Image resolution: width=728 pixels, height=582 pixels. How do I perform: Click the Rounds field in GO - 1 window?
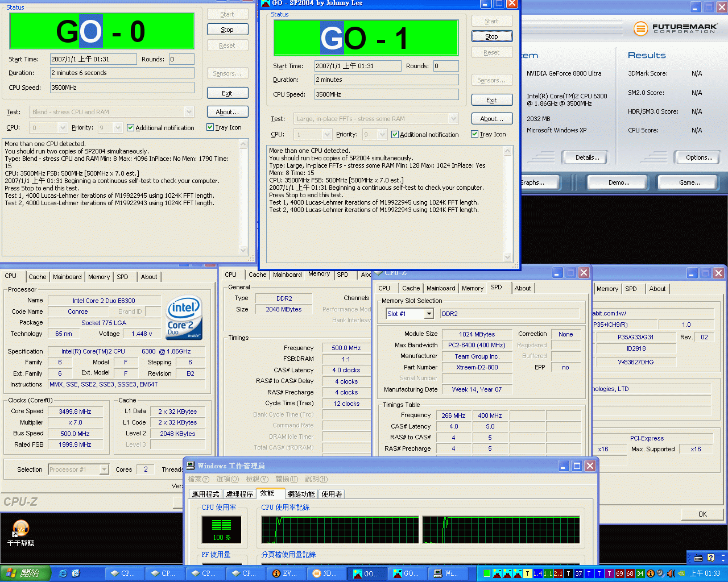[x=446, y=66]
